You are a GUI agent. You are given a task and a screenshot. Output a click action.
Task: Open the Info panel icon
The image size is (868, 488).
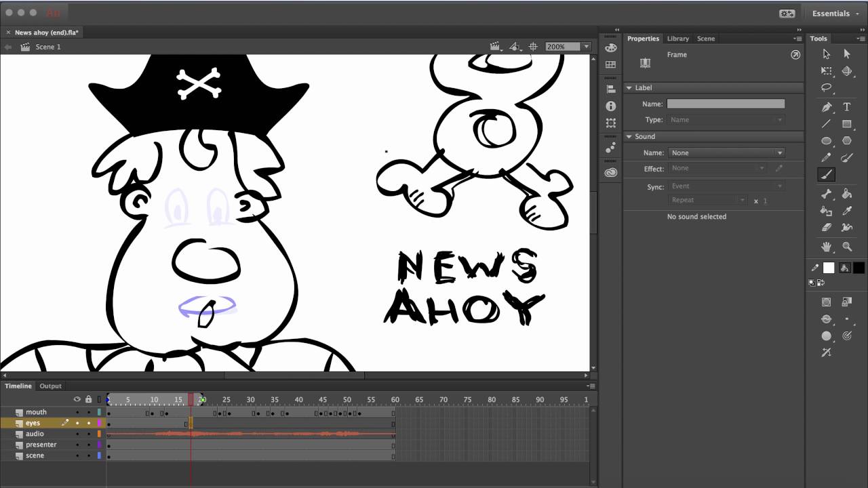pyautogui.click(x=611, y=106)
